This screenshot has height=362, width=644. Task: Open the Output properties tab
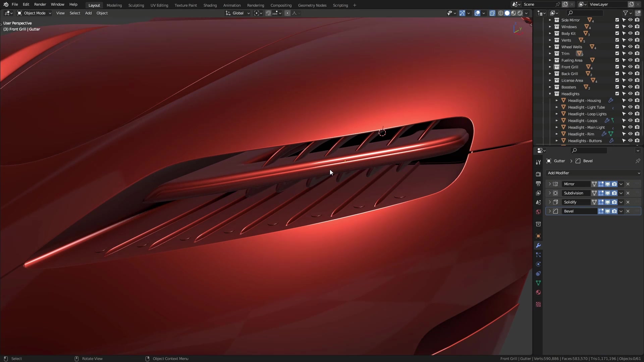[538, 184]
